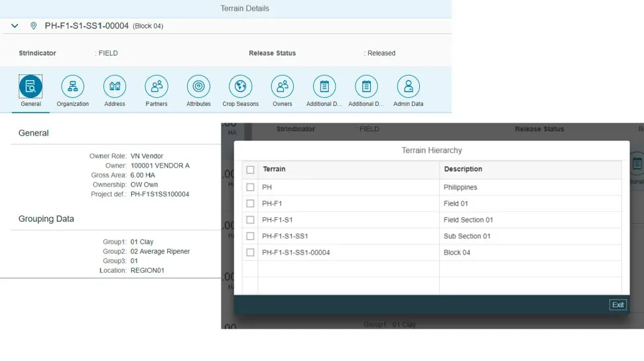Check the PH-F1-S1 Field Section row

[x=250, y=220]
